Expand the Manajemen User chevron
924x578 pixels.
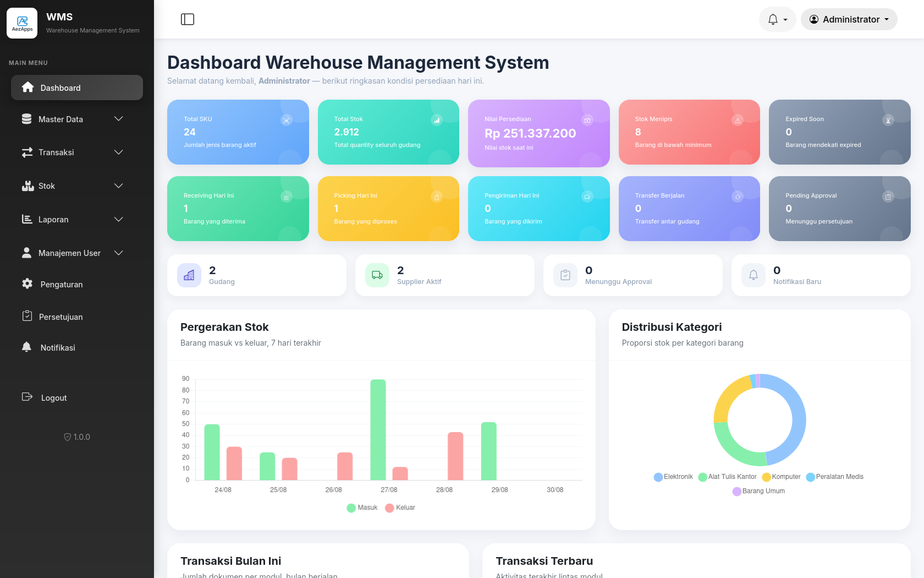click(x=118, y=253)
